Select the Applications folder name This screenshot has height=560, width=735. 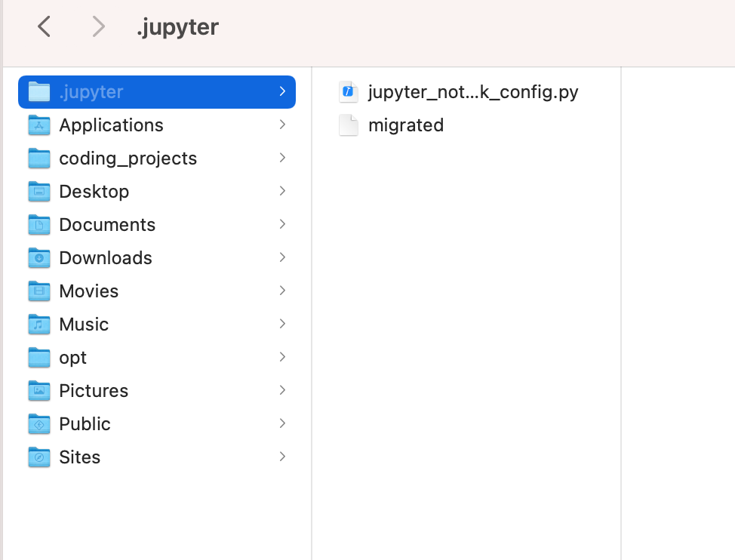111,125
